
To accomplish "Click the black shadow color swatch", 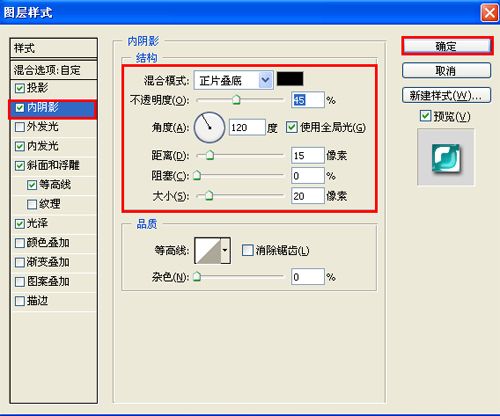I will 290,79.
